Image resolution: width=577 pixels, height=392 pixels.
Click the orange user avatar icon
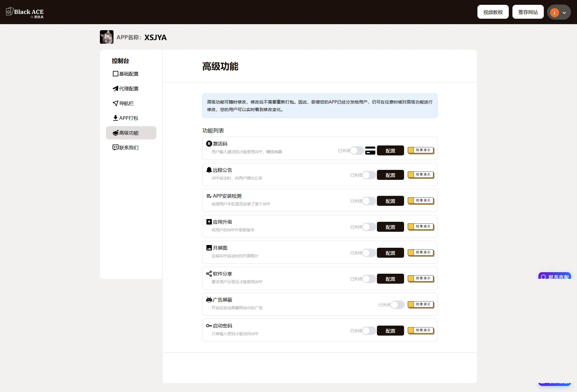554,13
